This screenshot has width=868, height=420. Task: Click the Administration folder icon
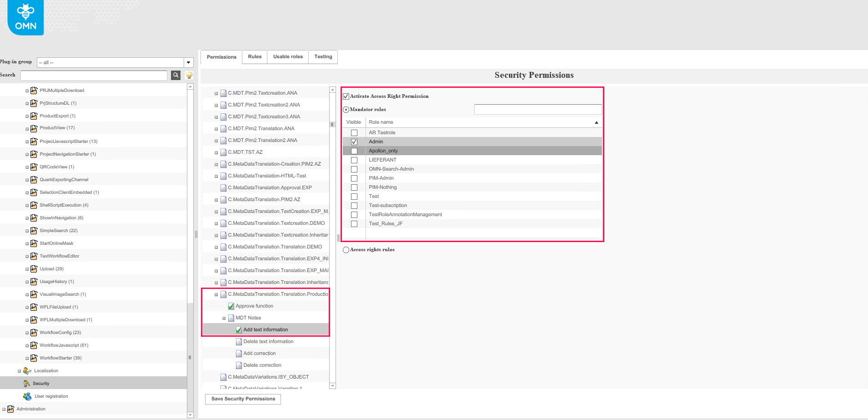coord(10,409)
